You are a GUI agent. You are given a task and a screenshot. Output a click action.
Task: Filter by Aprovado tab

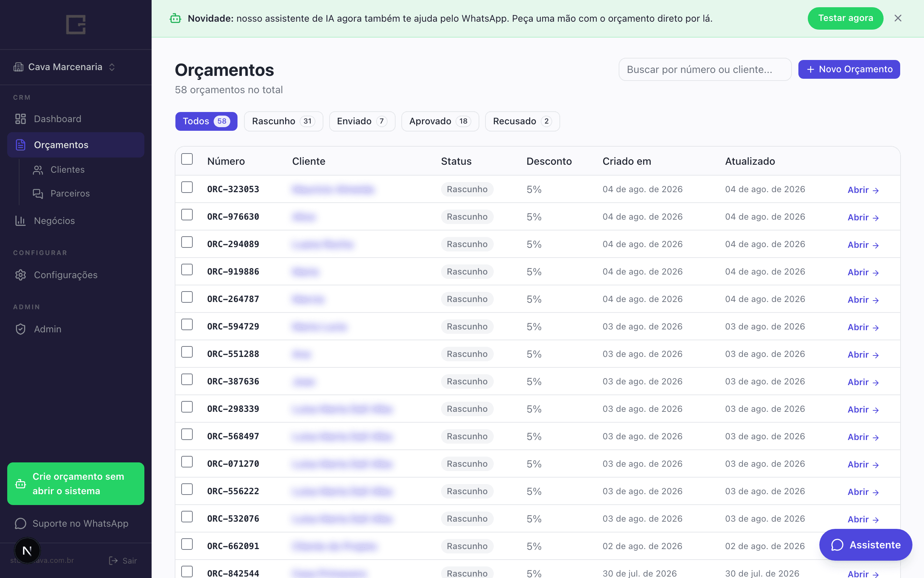440,121
